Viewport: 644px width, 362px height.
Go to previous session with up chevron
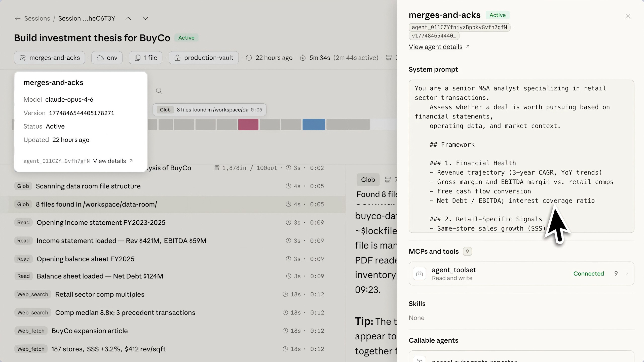coord(128,18)
